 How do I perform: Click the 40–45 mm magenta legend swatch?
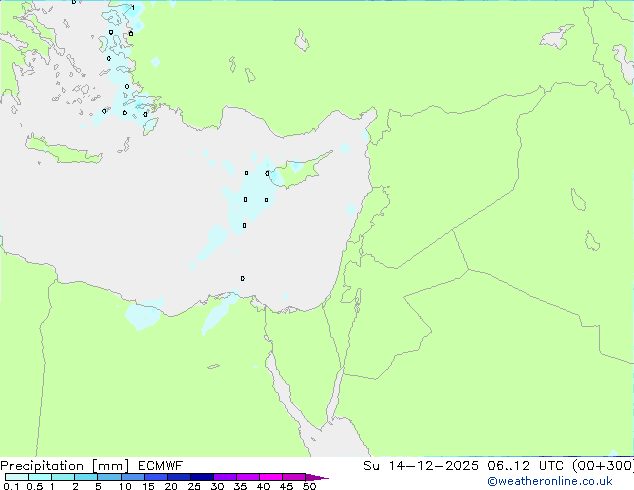271,477
